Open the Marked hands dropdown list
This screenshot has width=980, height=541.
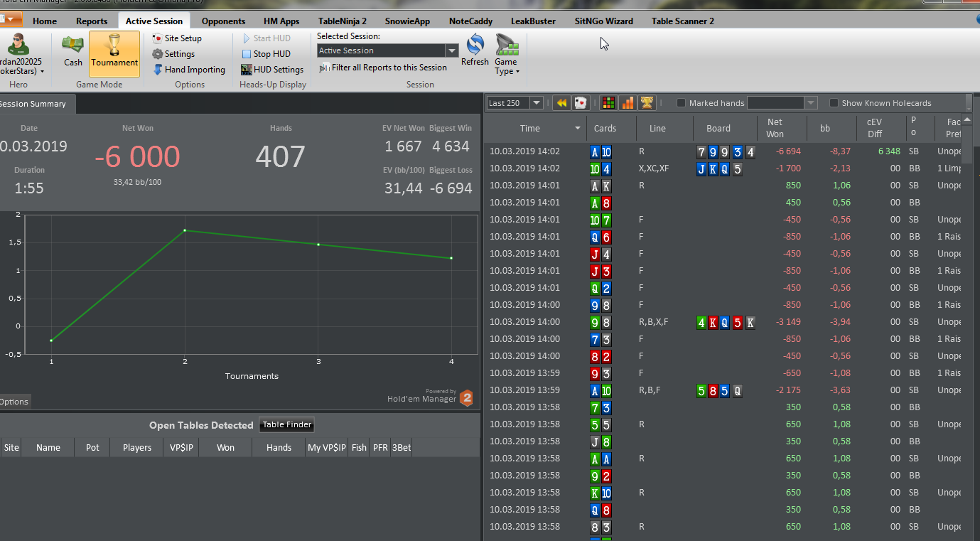[811, 103]
